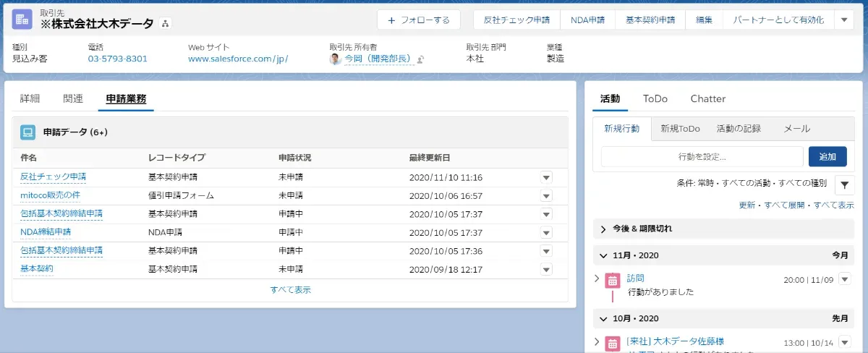Click the 申請データ list icon
The height and width of the screenshot is (353, 868).
tap(28, 132)
